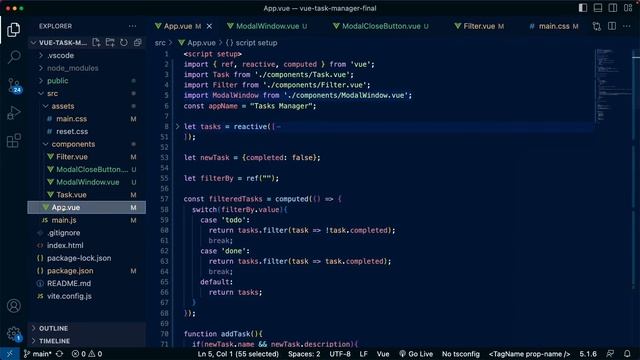This screenshot has height=360, width=640.
Task: Click TagName prop-name status item
Action: [529, 354]
